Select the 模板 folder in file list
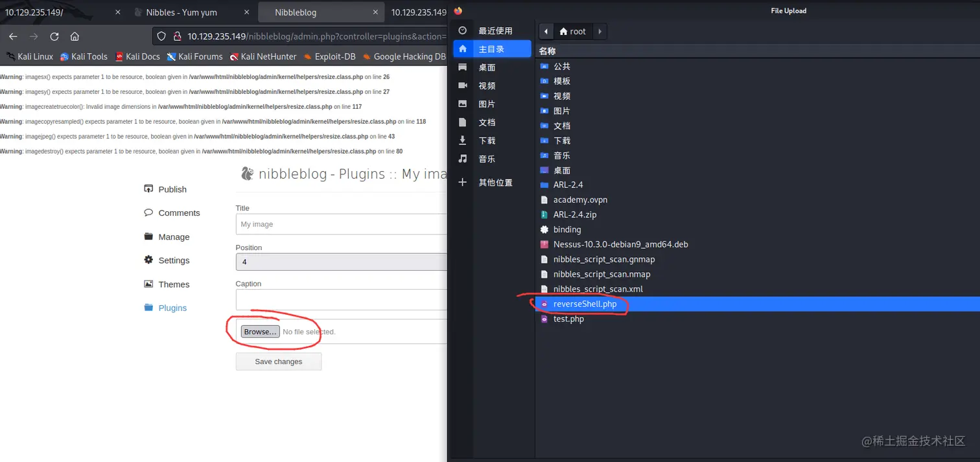980x462 pixels. pos(758,81)
